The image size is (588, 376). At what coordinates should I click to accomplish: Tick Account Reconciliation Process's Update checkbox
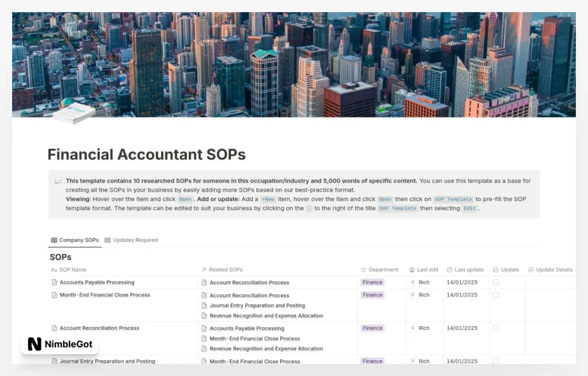tap(497, 328)
